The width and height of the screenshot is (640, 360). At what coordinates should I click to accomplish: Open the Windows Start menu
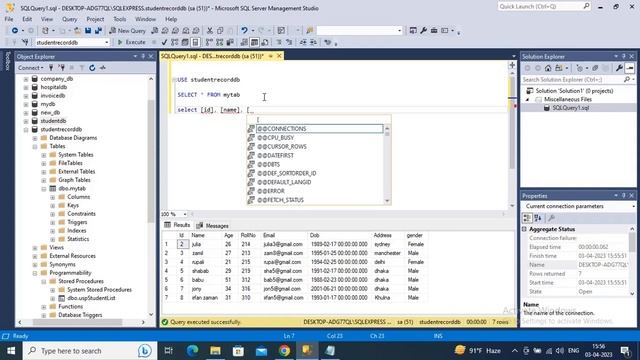[11, 351]
